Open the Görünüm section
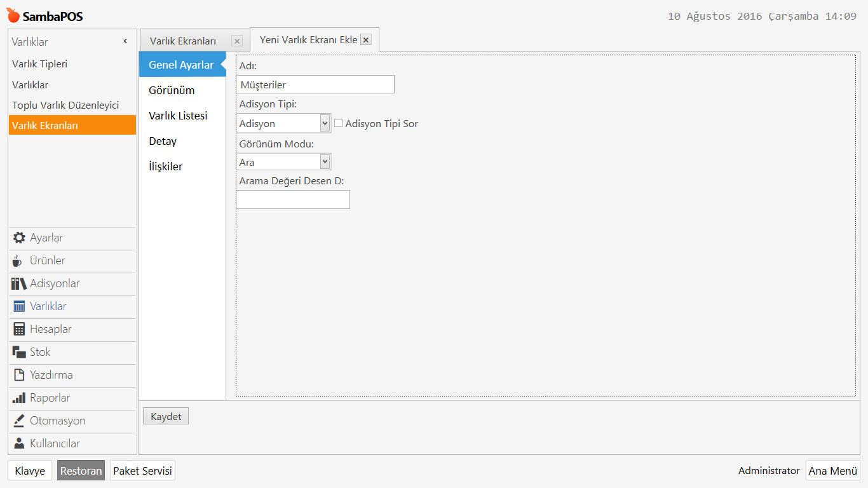 182,90
